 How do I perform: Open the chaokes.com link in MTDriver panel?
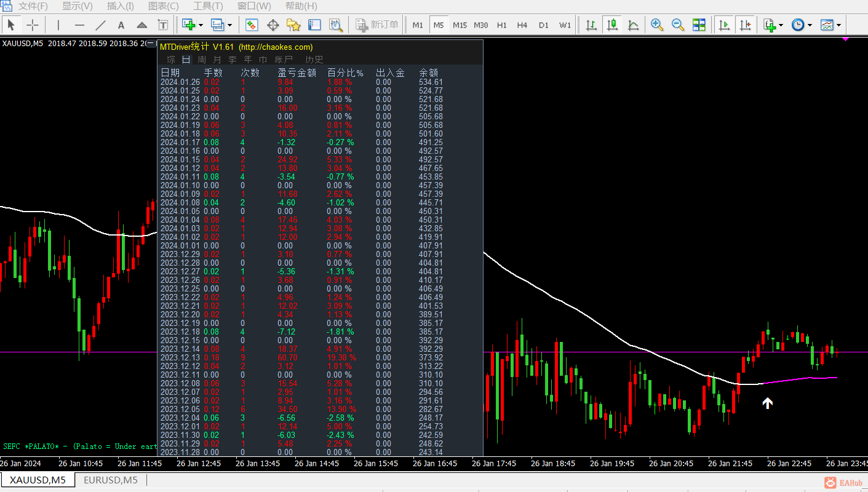(x=276, y=47)
